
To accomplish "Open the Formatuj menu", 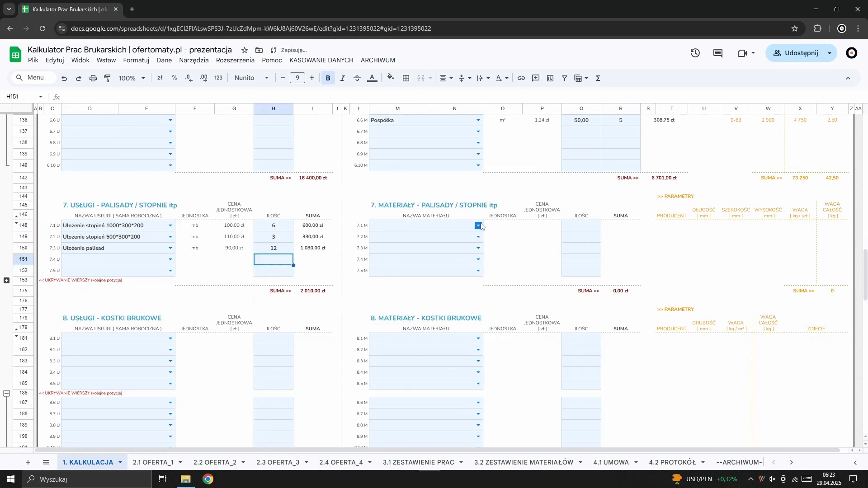I will [136, 60].
